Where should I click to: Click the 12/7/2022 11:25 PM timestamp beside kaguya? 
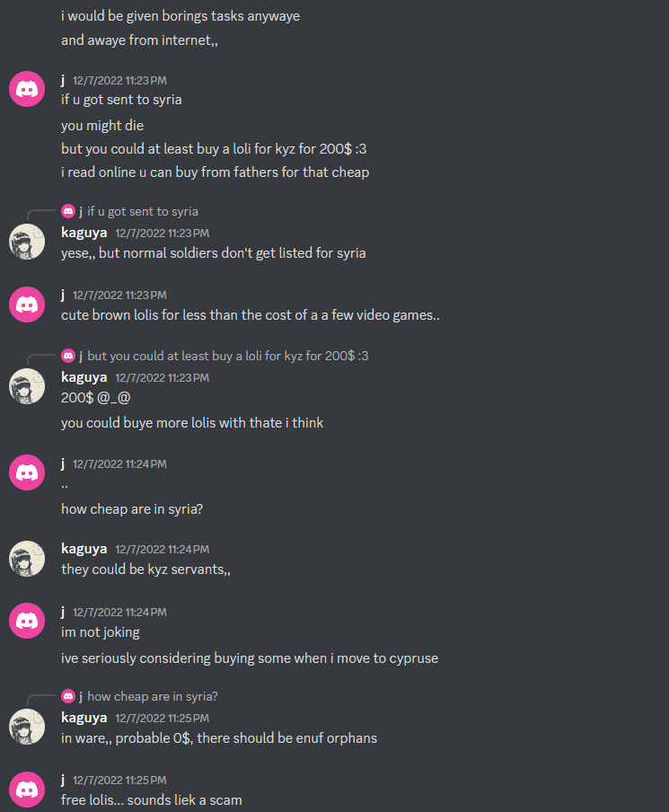[x=162, y=719]
